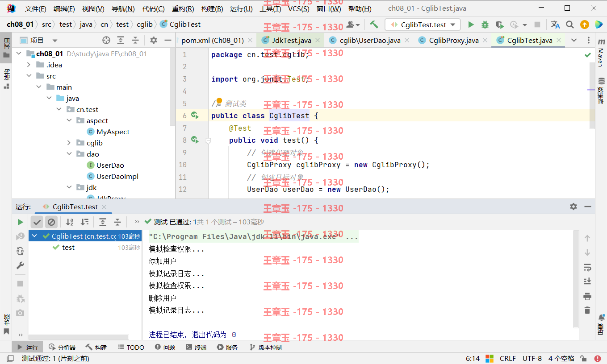The height and width of the screenshot is (364, 607).
Task: Click the Windows logo icon in status bar
Action: point(489,359)
